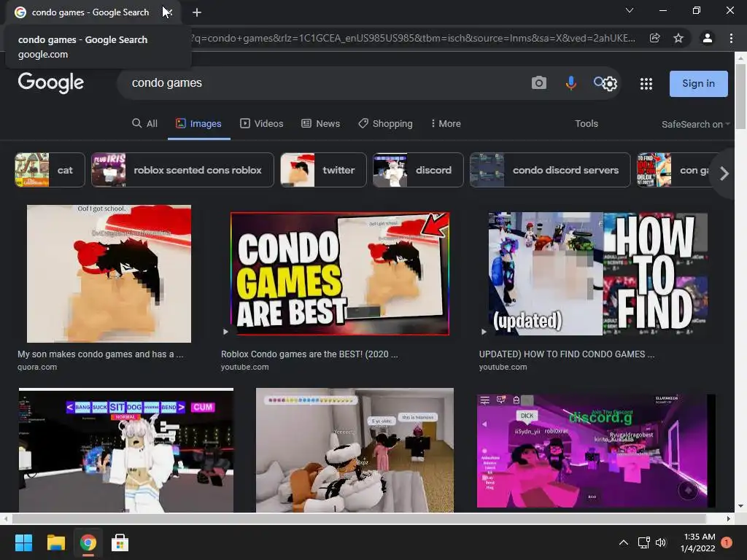Open the SafeSearch on dropdown

click(695, 124)
